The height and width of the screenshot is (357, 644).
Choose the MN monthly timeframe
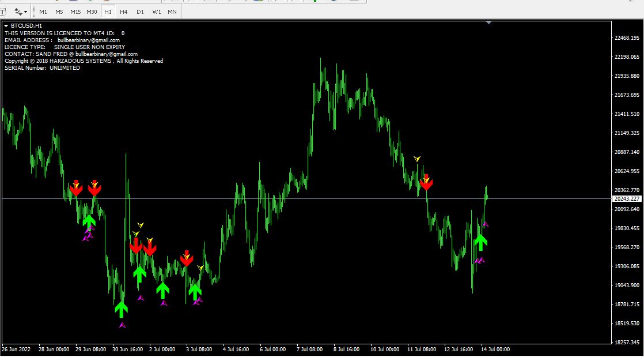(172, 12)
